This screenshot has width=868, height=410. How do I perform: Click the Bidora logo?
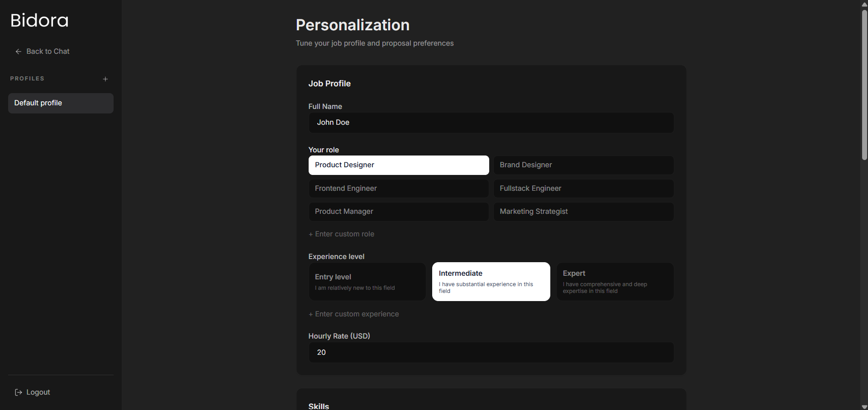click(x=39, y=20)
